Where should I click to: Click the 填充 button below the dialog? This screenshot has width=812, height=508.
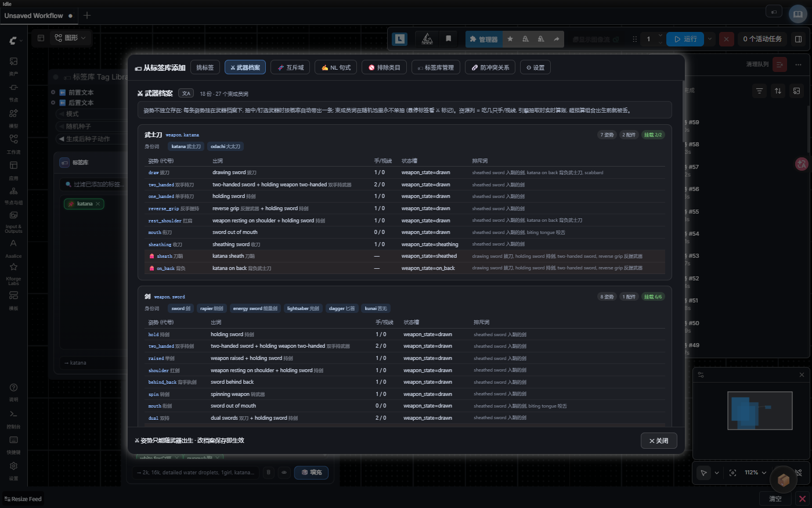(x=312, y=473)
